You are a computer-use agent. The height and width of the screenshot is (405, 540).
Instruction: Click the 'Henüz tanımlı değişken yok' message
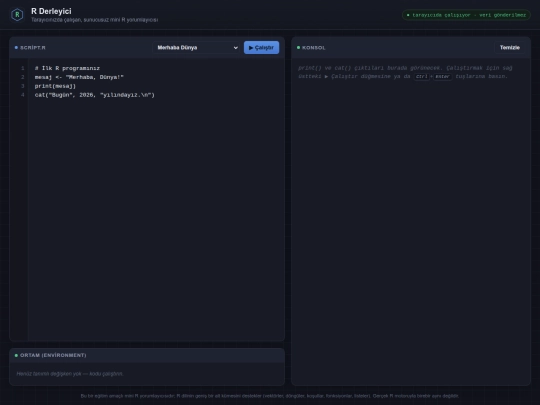coord(70,374)
